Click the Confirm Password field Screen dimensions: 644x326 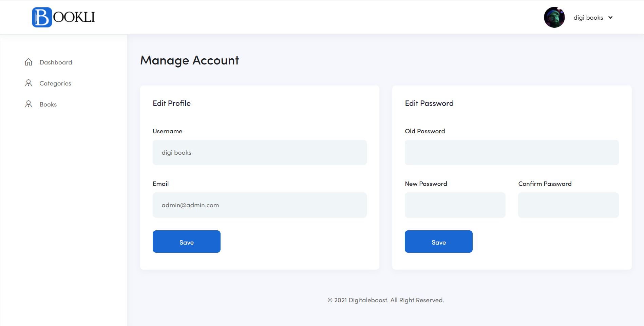click(568, 205)
